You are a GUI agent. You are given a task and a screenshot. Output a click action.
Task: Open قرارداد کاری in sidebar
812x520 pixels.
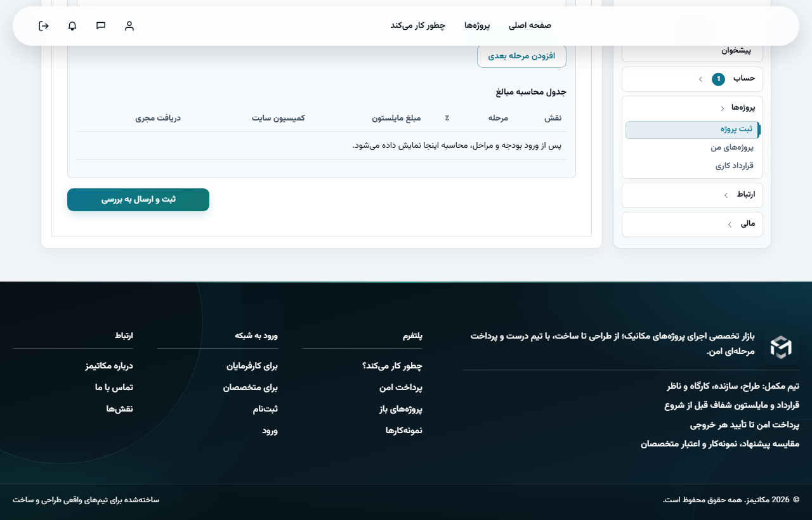(x=734, y=166)
